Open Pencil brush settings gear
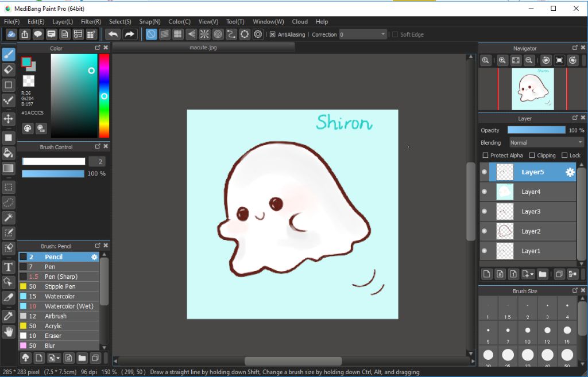 pyautogui.click(x=94, y=257)
